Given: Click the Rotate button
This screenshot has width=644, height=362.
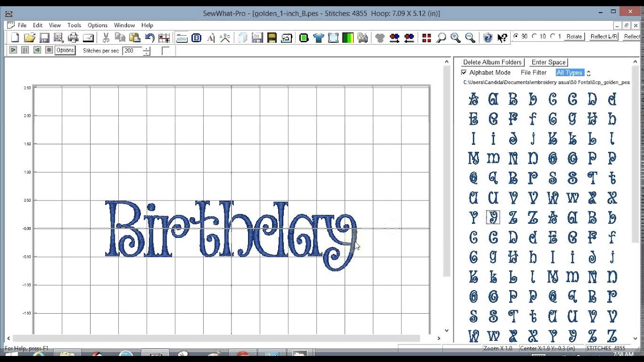Looking at the screenshot, I should pos(574,37).
